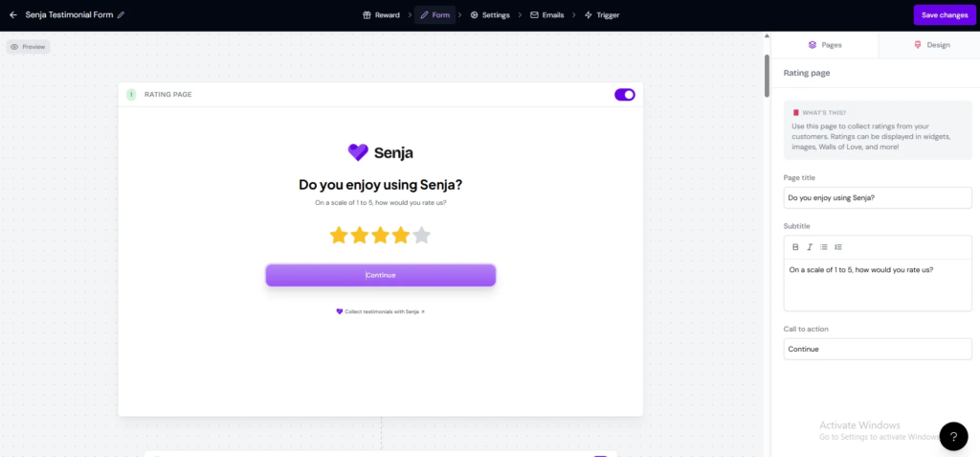Click the Save changes button

pyautogui.click(x=945, y=15)
